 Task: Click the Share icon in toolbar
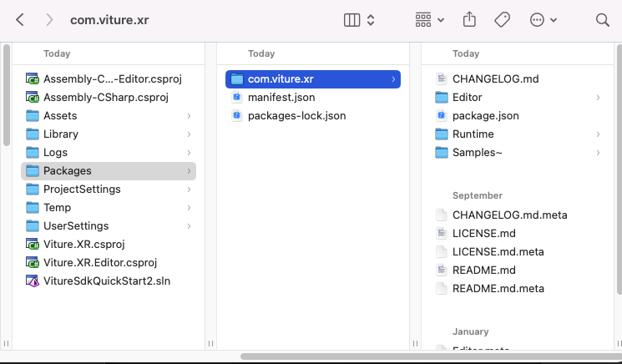tap(469, 19)
